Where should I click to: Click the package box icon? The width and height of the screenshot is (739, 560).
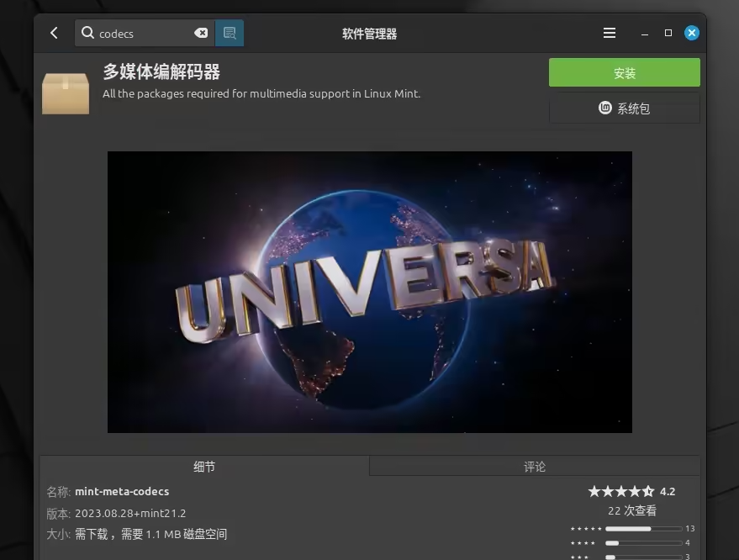coord(66,92)
